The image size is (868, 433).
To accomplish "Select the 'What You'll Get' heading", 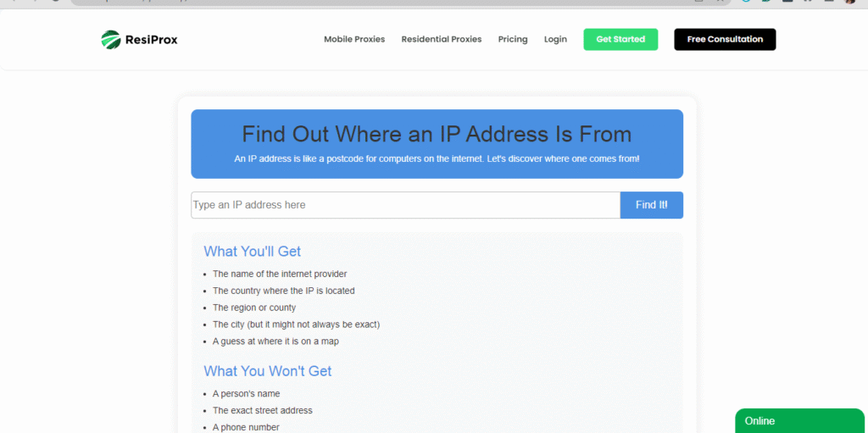I will coord(252,251).
